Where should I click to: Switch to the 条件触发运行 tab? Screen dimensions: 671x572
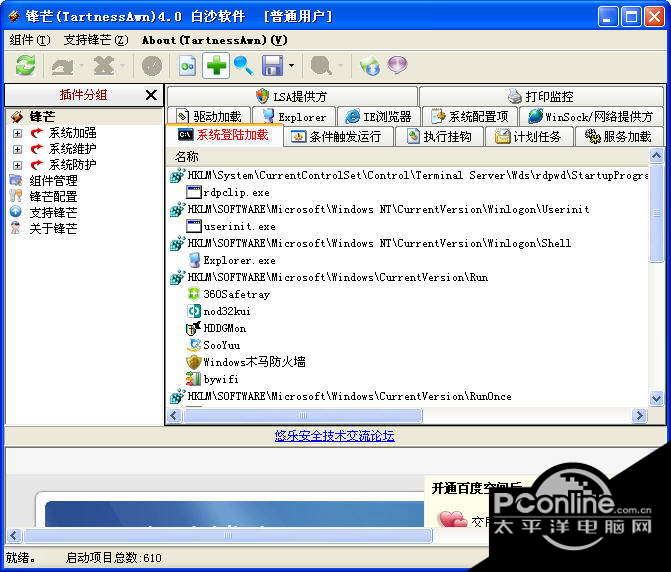pyautogui.click(x=338, y=136)
